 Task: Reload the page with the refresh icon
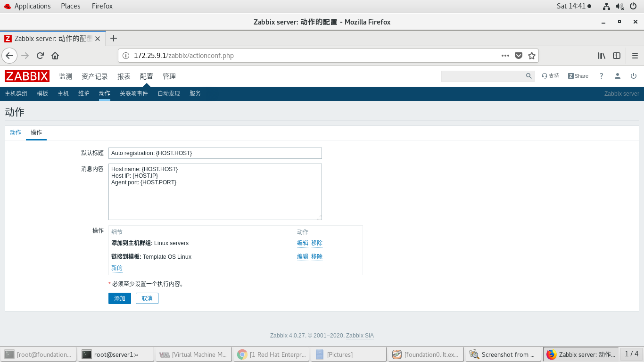40,55
